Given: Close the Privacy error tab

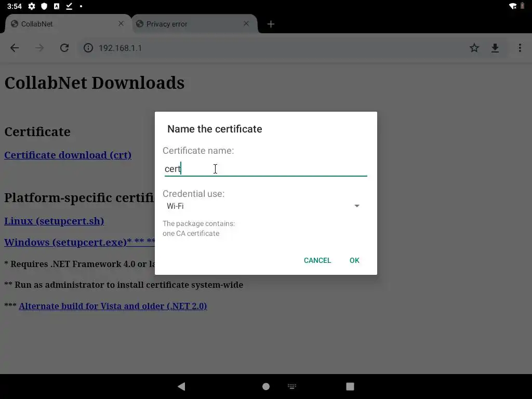Looking at the screenshot, I should (x=246, y=24).
